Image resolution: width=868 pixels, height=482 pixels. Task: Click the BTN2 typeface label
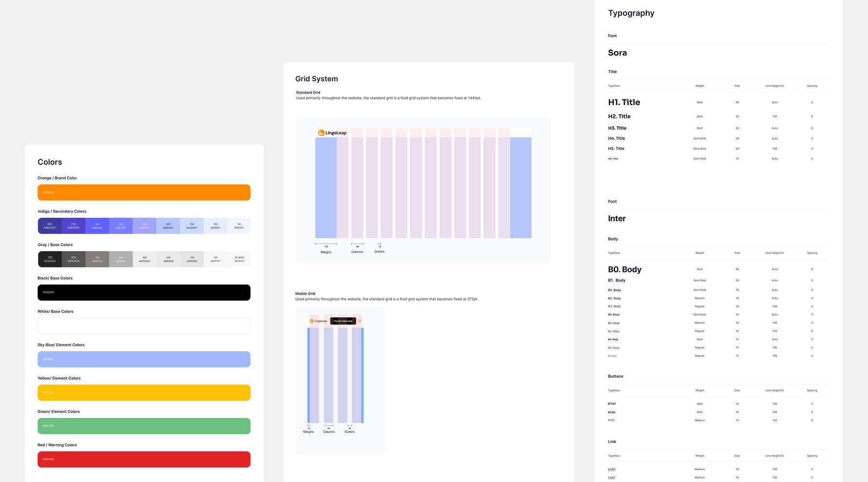[x=611, y=413]
